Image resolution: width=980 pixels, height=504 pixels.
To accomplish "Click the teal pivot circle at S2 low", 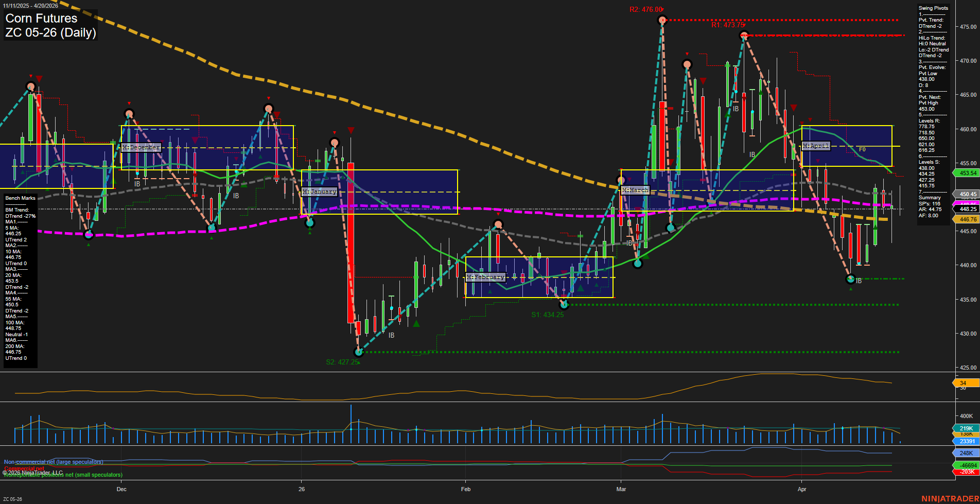I will [x=359, y=352].
